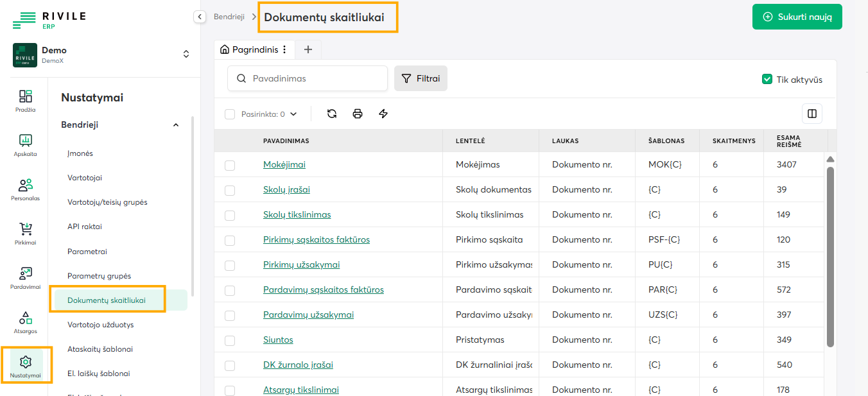The height and width of the screenshot is (396, 868).
Task: Click the print icon above the table
Action: click(358, 114)
